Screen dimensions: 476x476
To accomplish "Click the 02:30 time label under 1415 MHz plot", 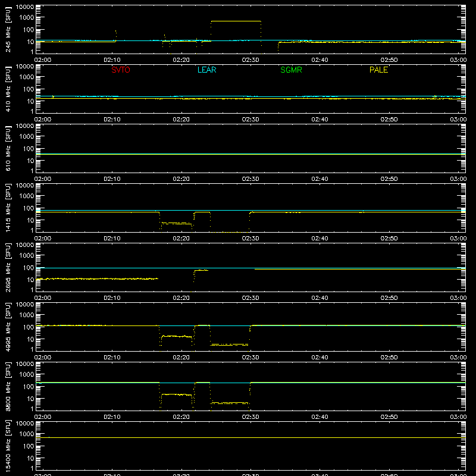I will pyautogui.click(x=250, y=239).
